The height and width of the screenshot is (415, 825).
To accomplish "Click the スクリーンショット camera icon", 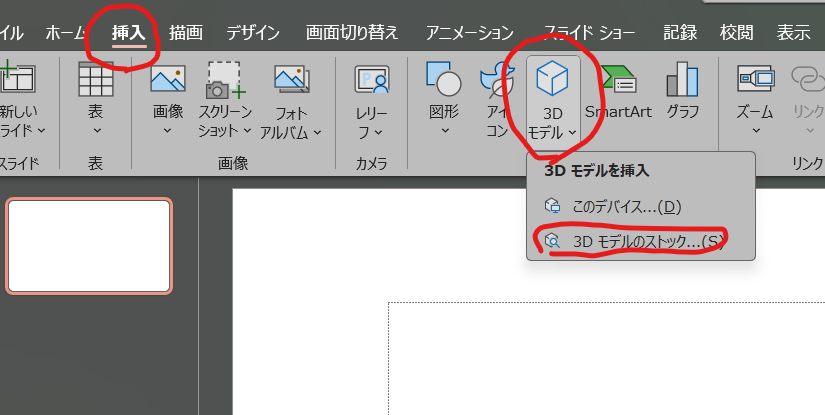I will pos(225,80).
